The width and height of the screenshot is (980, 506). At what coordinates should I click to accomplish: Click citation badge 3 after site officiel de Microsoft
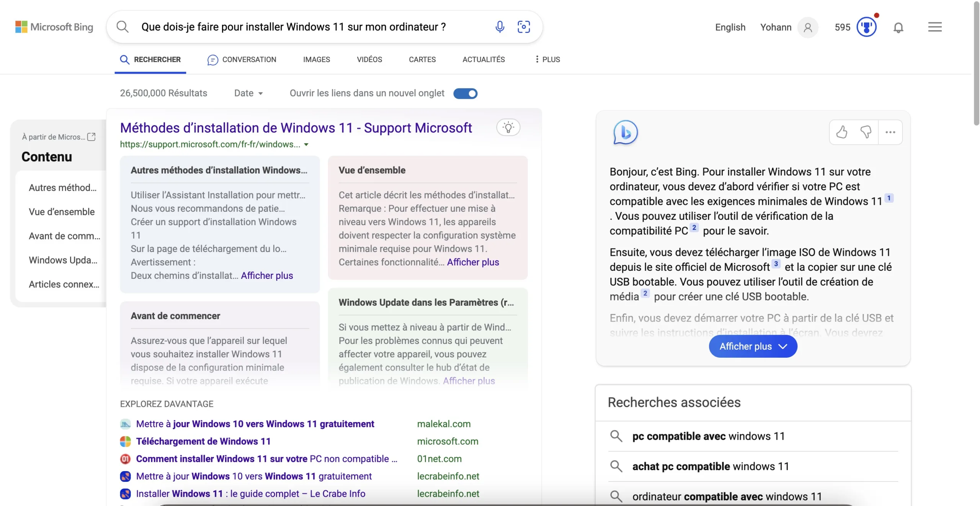776,264
